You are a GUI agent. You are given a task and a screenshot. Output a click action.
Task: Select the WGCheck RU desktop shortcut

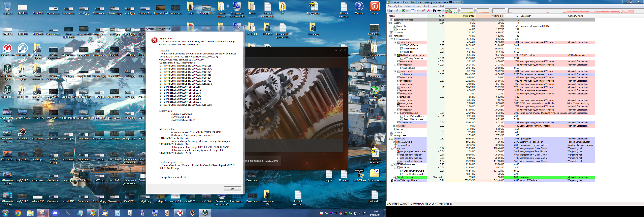coord(23,50)
